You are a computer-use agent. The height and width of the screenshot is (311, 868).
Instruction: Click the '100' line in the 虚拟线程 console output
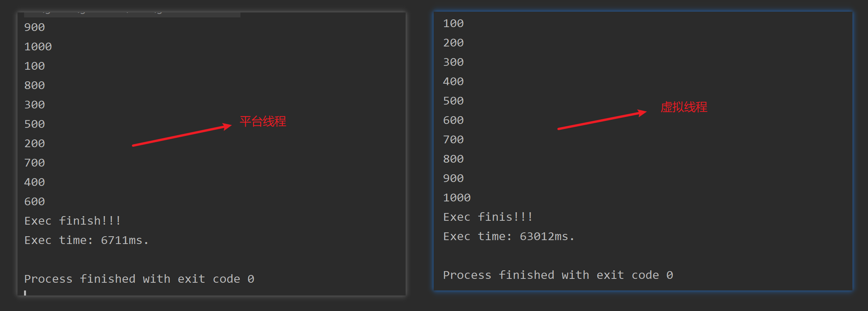point(453,24)
